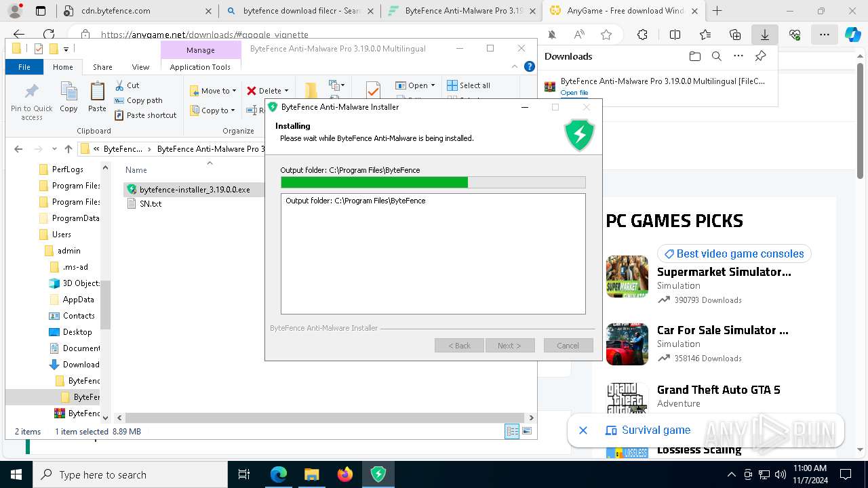Click the Windows Start button
The height and width of the screenshot is (488, 868).
16,474
